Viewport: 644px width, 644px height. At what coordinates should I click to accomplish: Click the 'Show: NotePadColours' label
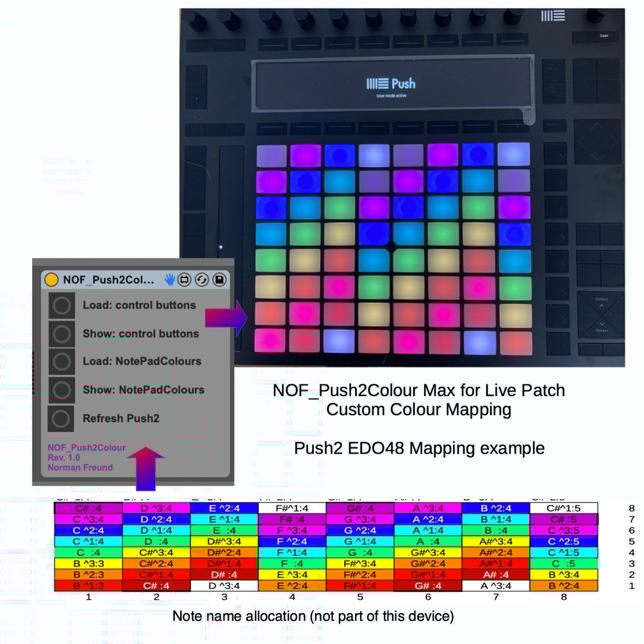tap(144, 390)
